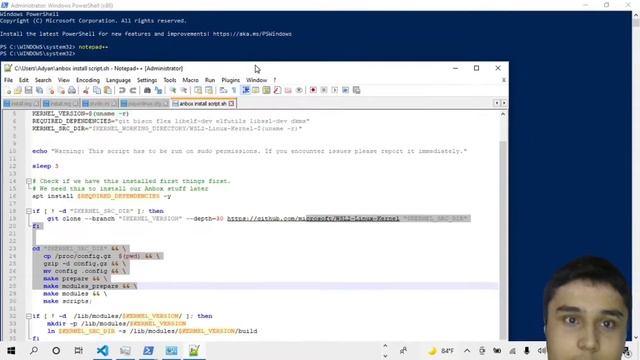The height and width of the screenshot is (360, 640).
Task: Collapse the if block fold at line 18
Action: (x=29, y=211)
